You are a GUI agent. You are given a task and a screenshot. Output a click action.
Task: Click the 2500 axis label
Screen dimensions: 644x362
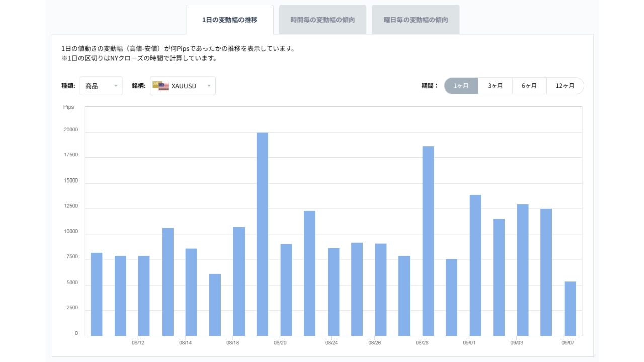[x=72, y=308]
